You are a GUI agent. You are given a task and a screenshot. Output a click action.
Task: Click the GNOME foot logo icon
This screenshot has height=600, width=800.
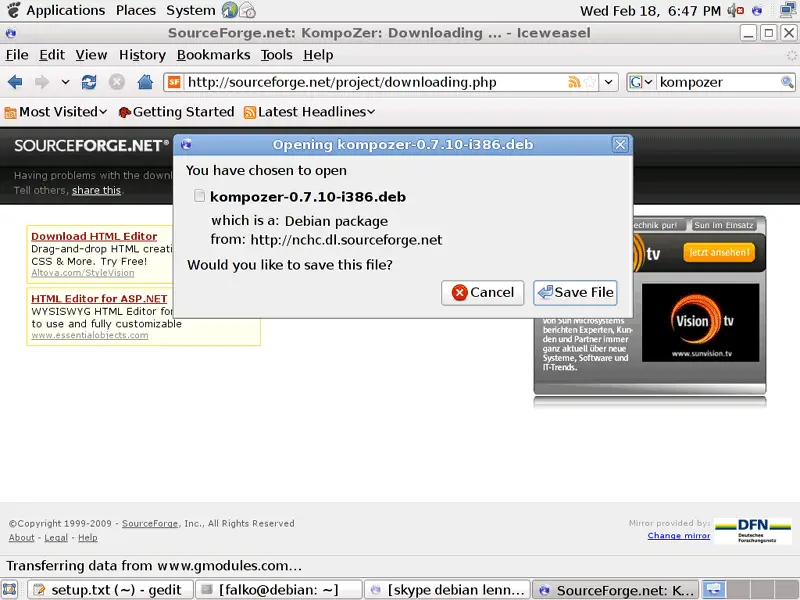pos(13,10)
